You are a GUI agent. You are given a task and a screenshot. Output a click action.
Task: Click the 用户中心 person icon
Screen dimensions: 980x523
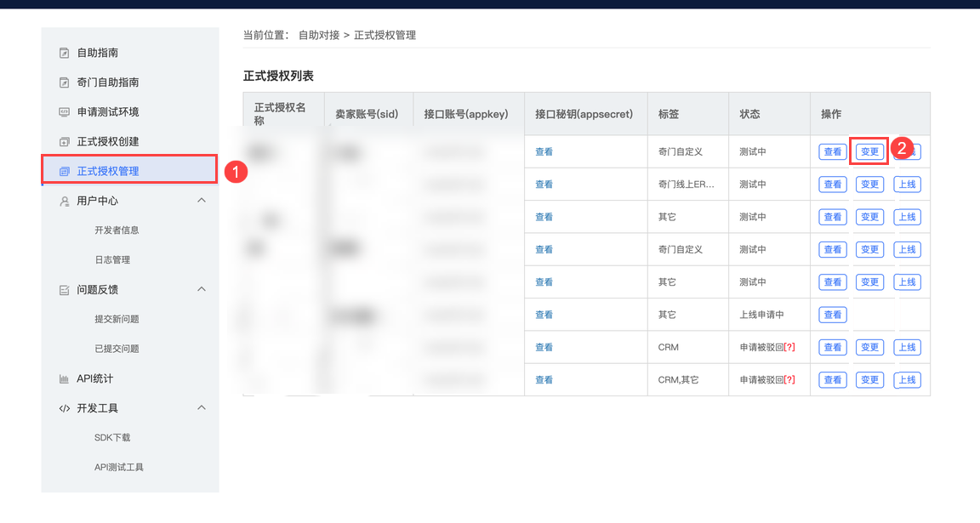click(x=64, y=202)
